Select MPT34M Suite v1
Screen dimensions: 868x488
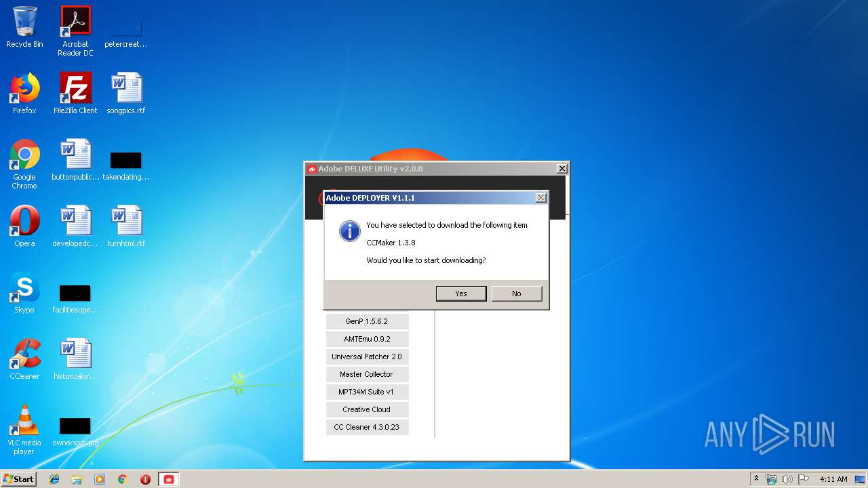click(367, 392)
